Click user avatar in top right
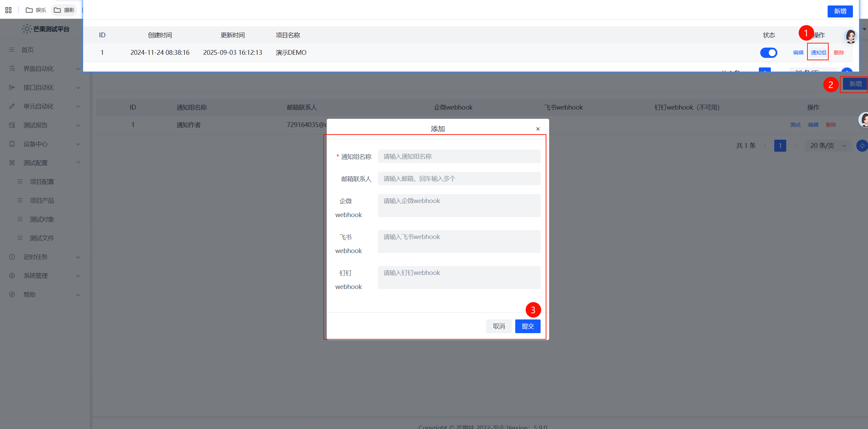This screenshot has width=868, height=429. [x=850, y=36]
